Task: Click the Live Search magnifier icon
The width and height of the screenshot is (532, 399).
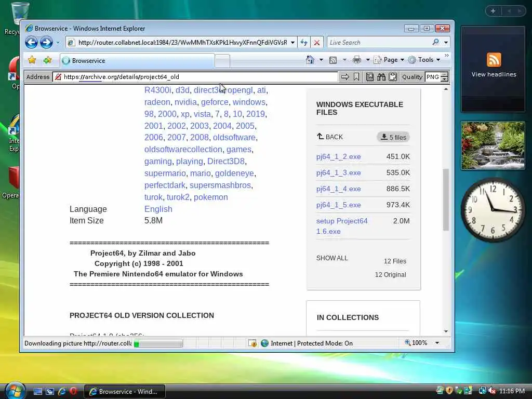Action: click(436, 42)
